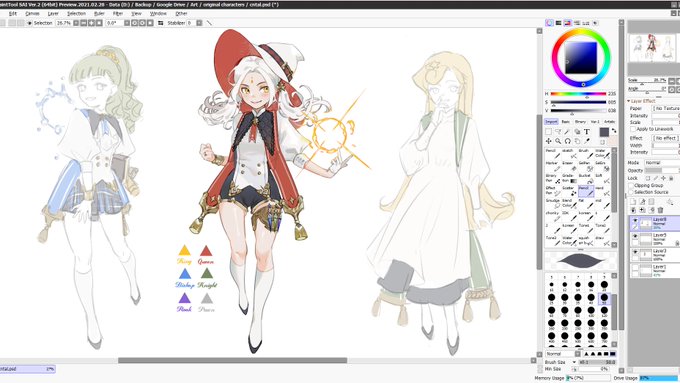Select the lasso selection tool

click(x=558, y=131)
